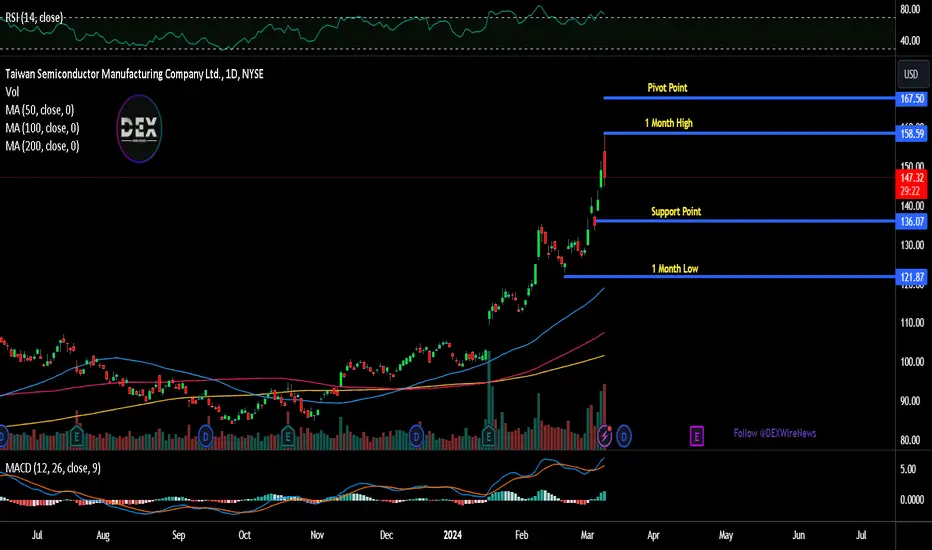Select the Vol indicator legend

click(12, 92)
